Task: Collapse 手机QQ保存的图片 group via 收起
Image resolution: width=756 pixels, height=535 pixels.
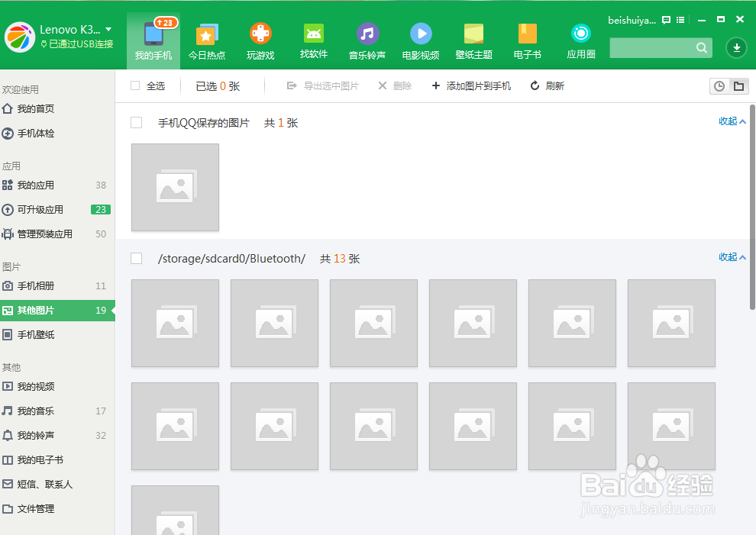Action: (732, 121)
